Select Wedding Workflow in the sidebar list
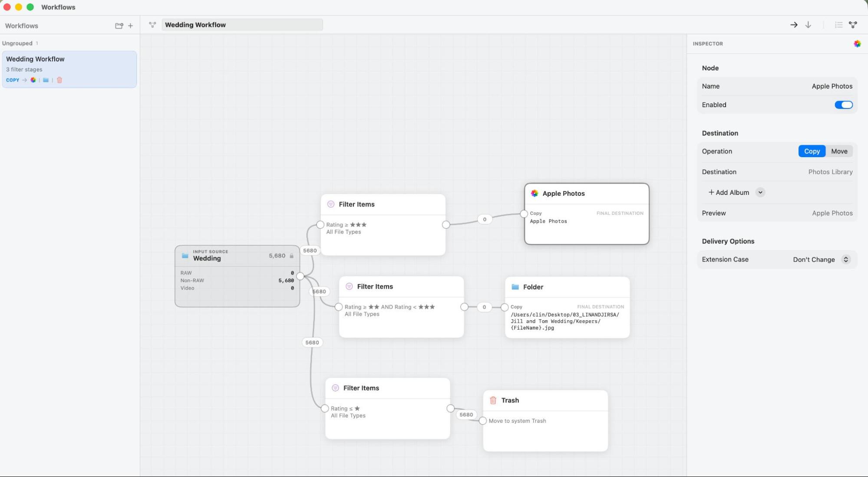Screen dimensions: 868x477 (x=69, y=69)
